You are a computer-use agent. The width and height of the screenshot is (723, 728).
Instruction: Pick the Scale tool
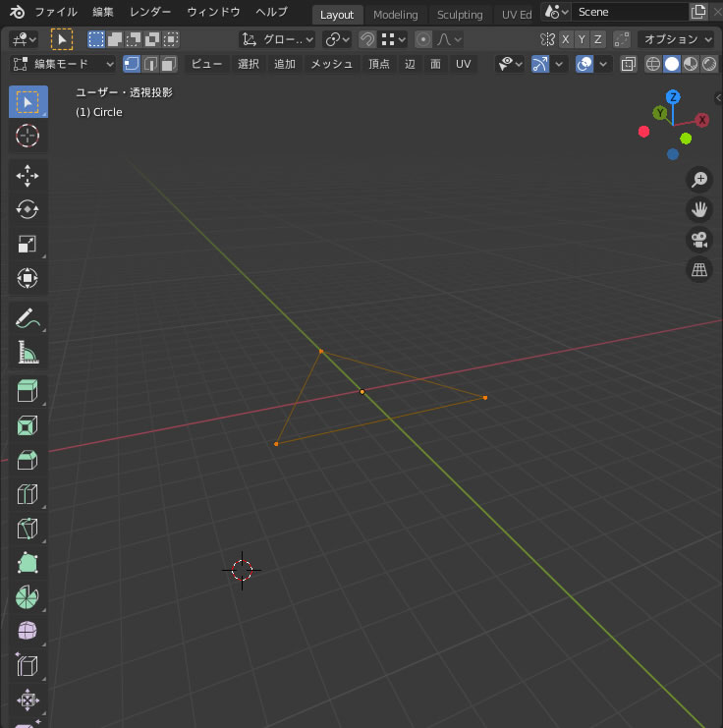[28, 245]
